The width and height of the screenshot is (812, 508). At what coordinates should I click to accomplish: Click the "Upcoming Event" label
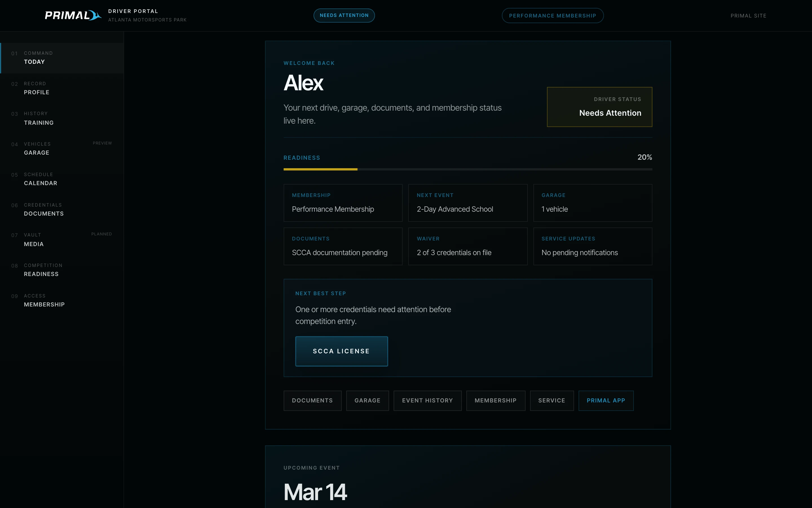coord(311,468)
